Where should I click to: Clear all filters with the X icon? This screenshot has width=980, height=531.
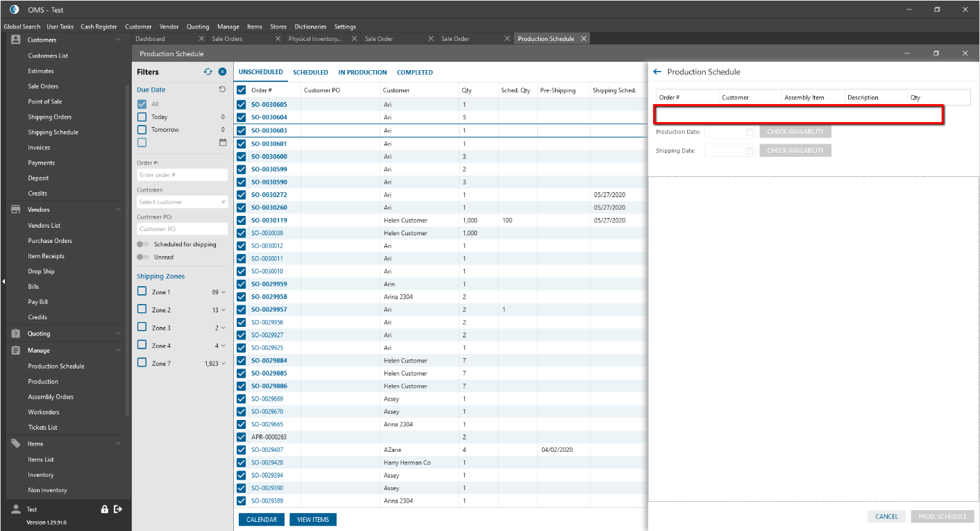pyautogui.click(x=222, y=71)
